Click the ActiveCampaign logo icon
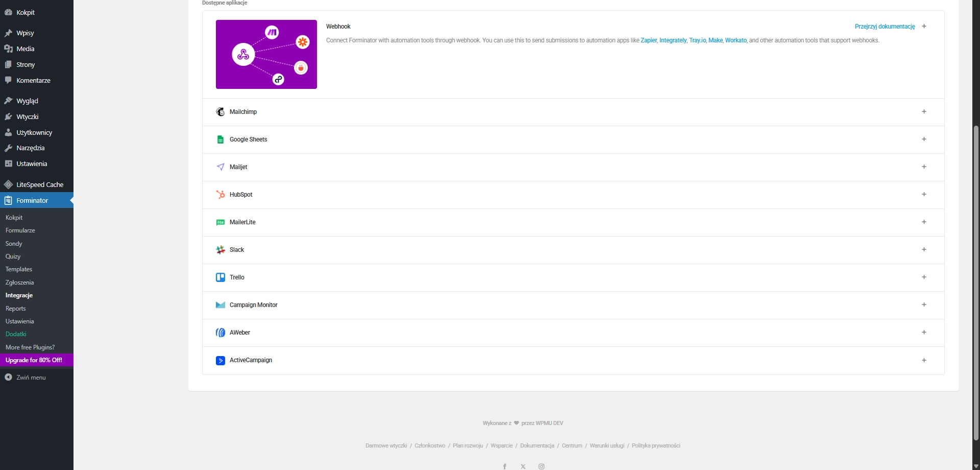The height and width of the screenshot is (470, 980). tap(220, 361)
